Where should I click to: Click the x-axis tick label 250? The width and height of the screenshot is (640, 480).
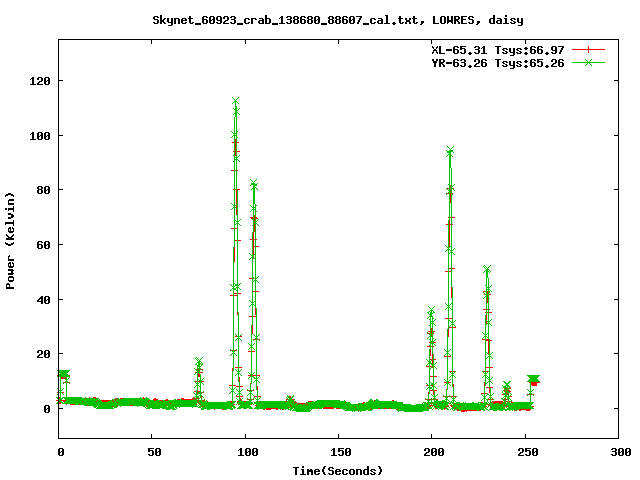point(527,452)
